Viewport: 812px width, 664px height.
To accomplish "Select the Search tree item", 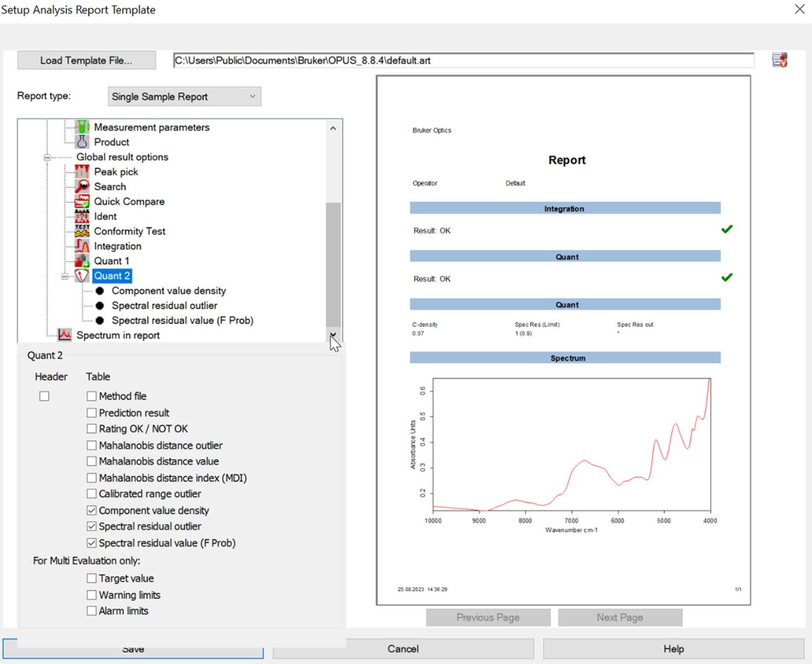I will point(110,186).
